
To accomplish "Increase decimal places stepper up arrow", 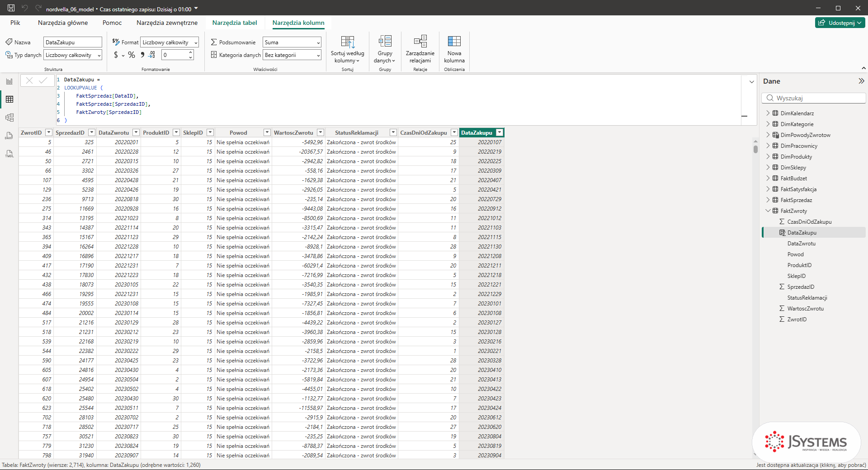I will (x=191, y=52).
